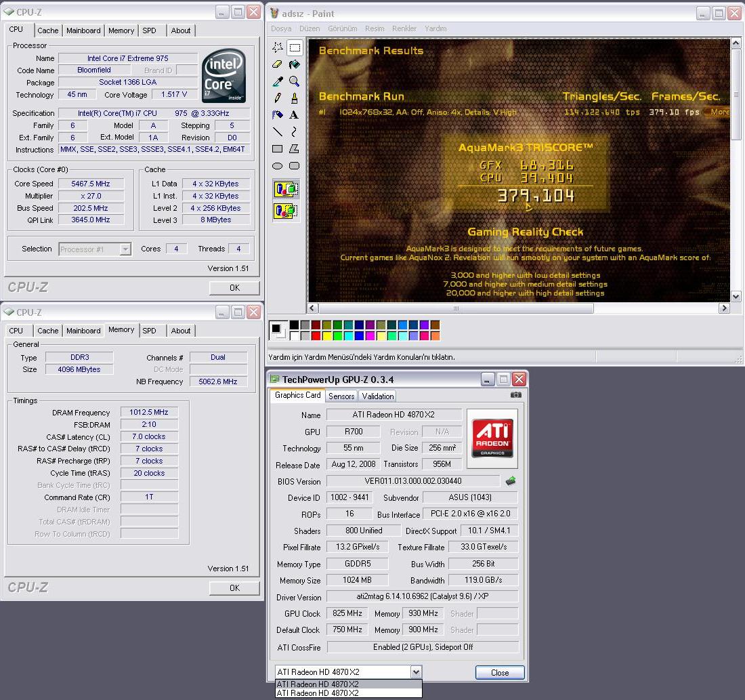Viewport: 745px width, 700px height.
Task: Select the Ellipse shape tool
Action: tap(278, 166)
